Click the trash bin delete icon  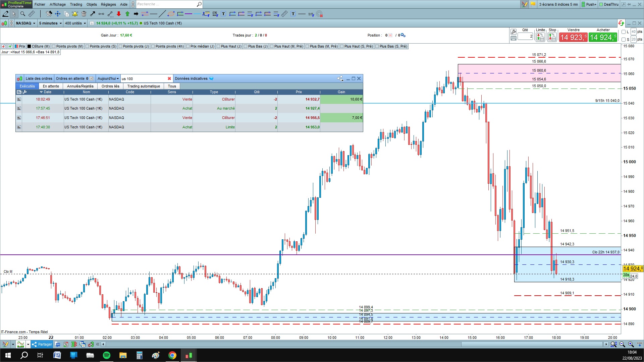coord(84,14)
